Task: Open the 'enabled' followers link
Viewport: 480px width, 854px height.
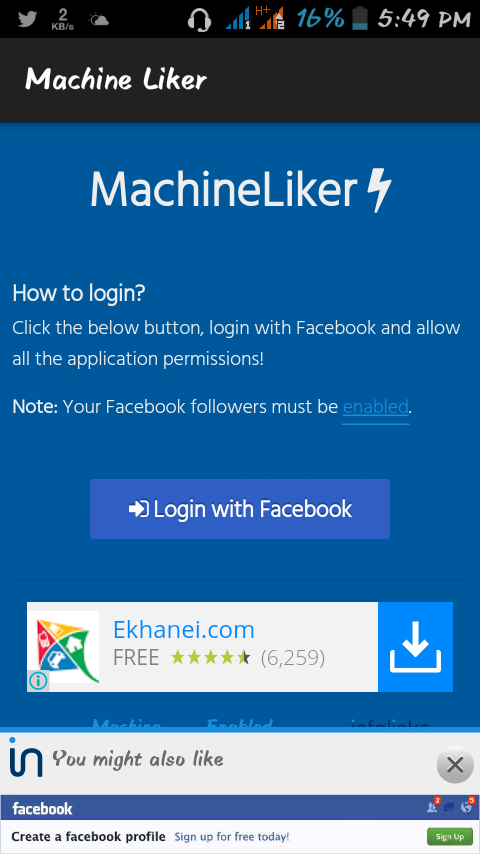Action: point(375,407)
